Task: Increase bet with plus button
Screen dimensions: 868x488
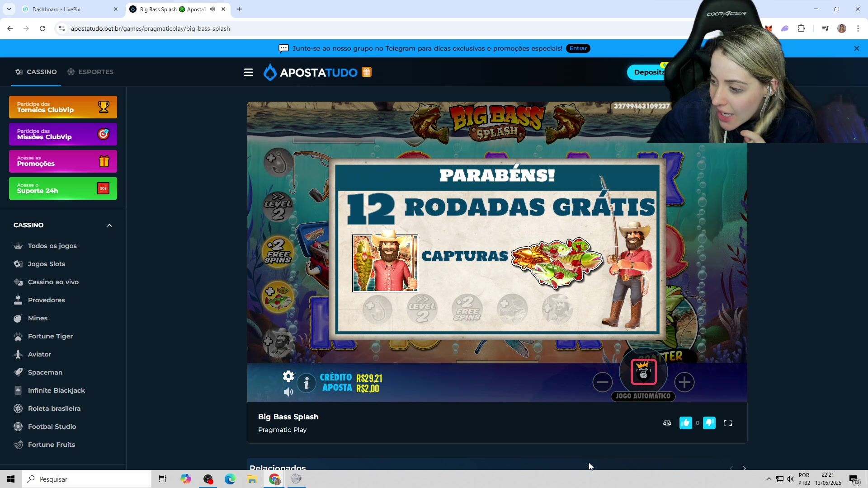Action: coord(684,382)
